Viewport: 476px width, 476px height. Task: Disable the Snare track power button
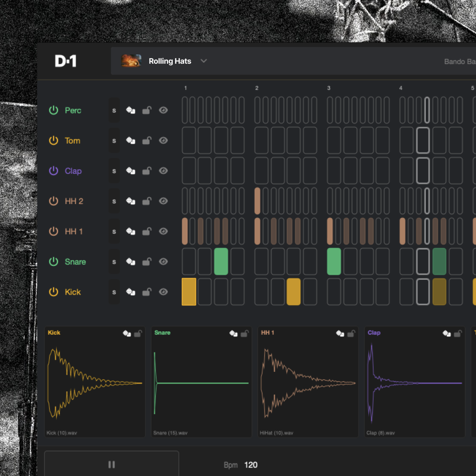pyautogui.click(x=54, y=262)
